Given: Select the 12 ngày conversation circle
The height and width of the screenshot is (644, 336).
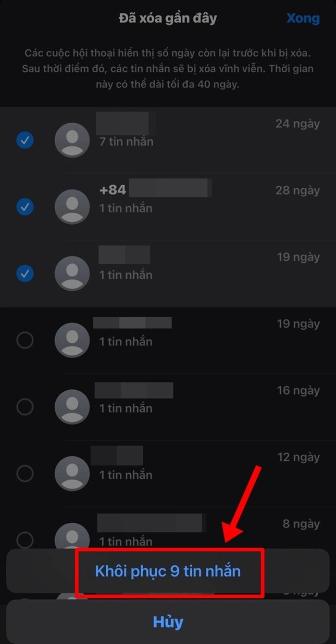Looking at the screenshot, I should point(25,473).
